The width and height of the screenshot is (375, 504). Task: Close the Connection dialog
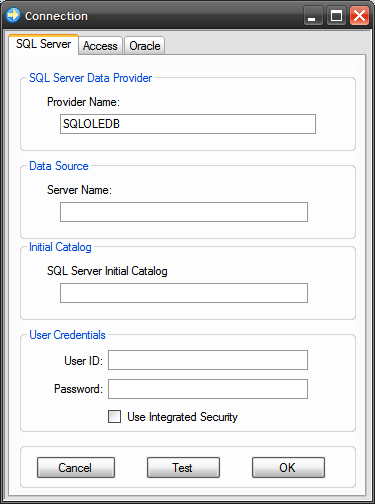[x=359, y=16]
